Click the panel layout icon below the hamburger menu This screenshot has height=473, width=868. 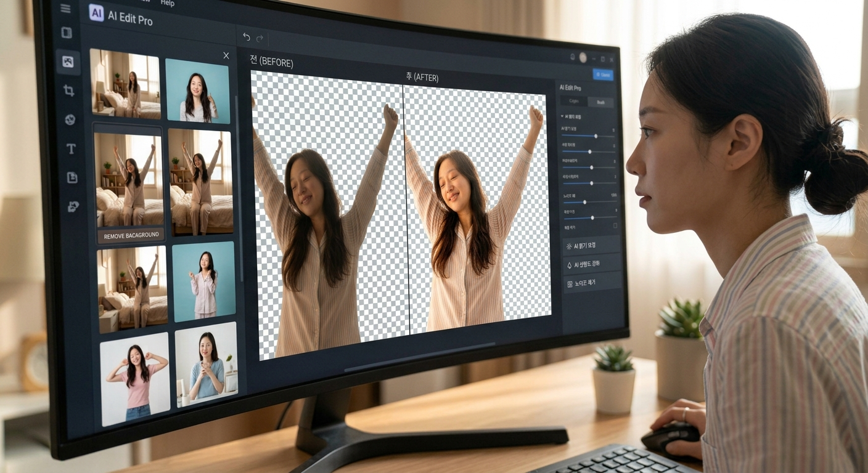(x=67, y=33)
